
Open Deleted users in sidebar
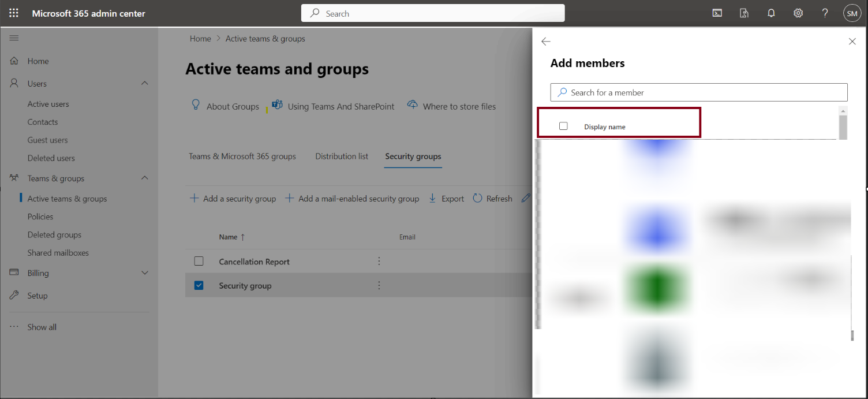(51, 158)
